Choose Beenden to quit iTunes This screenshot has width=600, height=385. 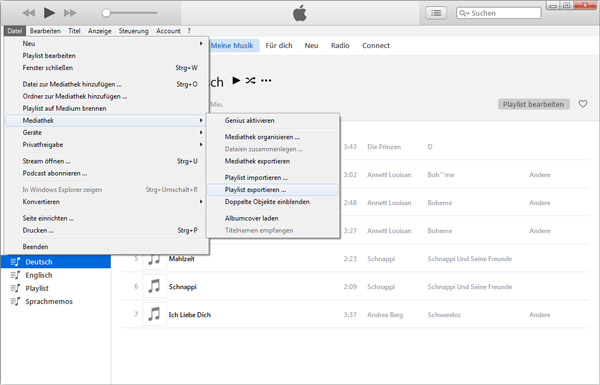click(x=106, y=247)
